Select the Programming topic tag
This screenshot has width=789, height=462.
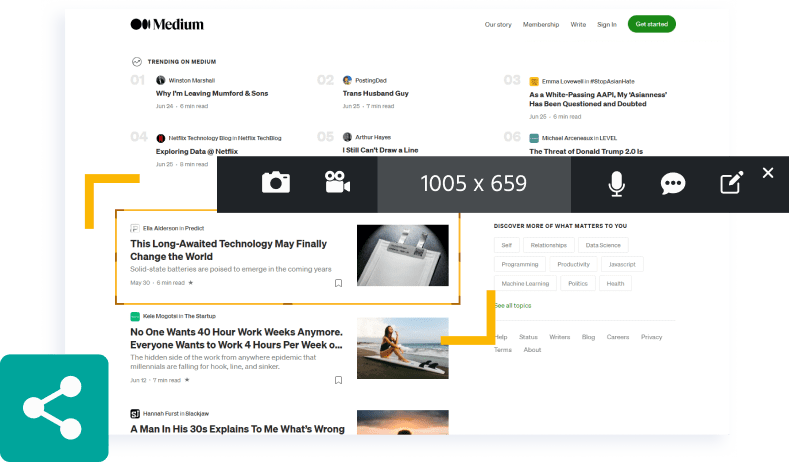[520, 264]
